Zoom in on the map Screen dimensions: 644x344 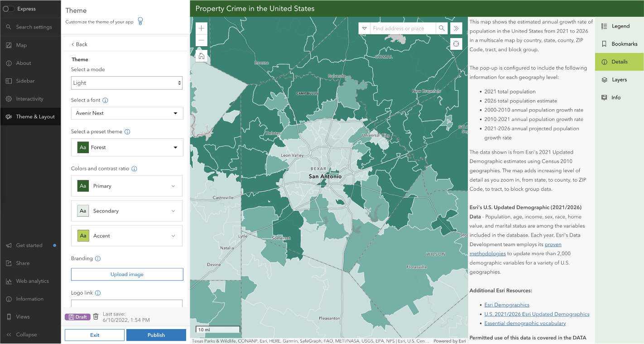click(202, 28)
